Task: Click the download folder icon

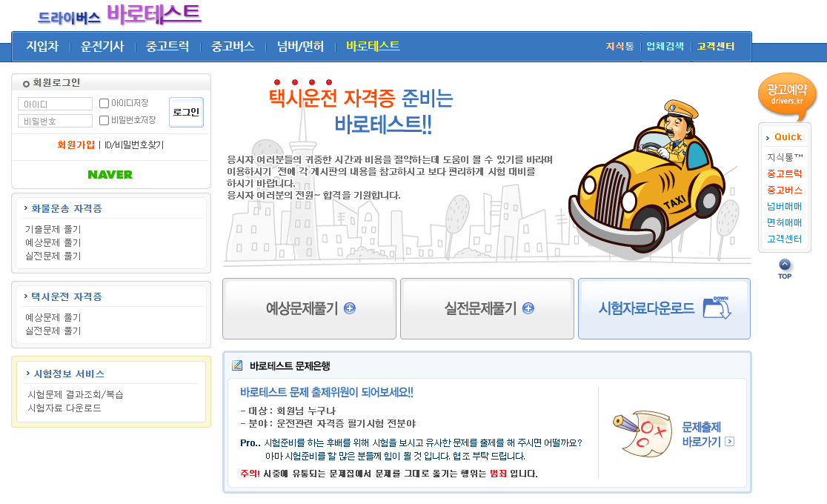Action: [717, 307]
